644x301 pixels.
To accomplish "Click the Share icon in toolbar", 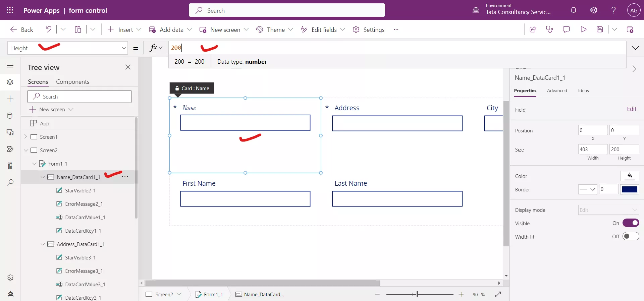I will tap(533, 29).
